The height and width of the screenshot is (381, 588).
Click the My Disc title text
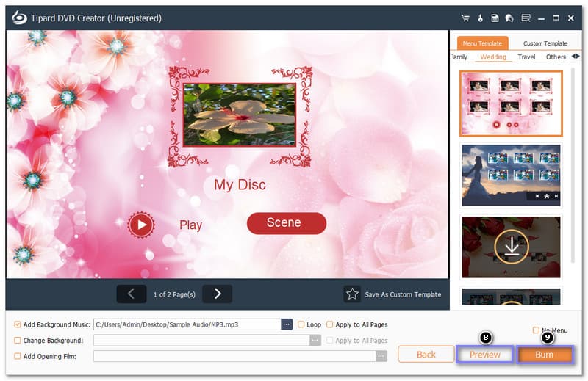240,185
